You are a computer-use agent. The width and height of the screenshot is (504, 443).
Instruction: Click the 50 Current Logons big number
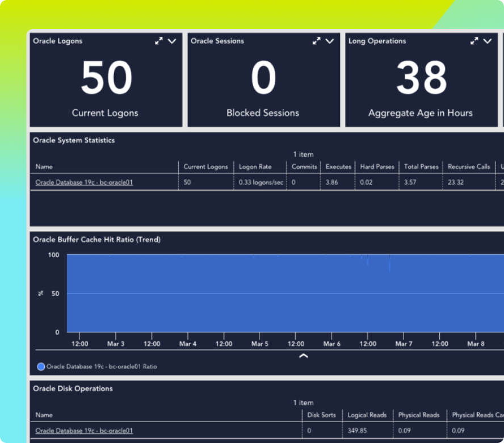tap(106, 78)
